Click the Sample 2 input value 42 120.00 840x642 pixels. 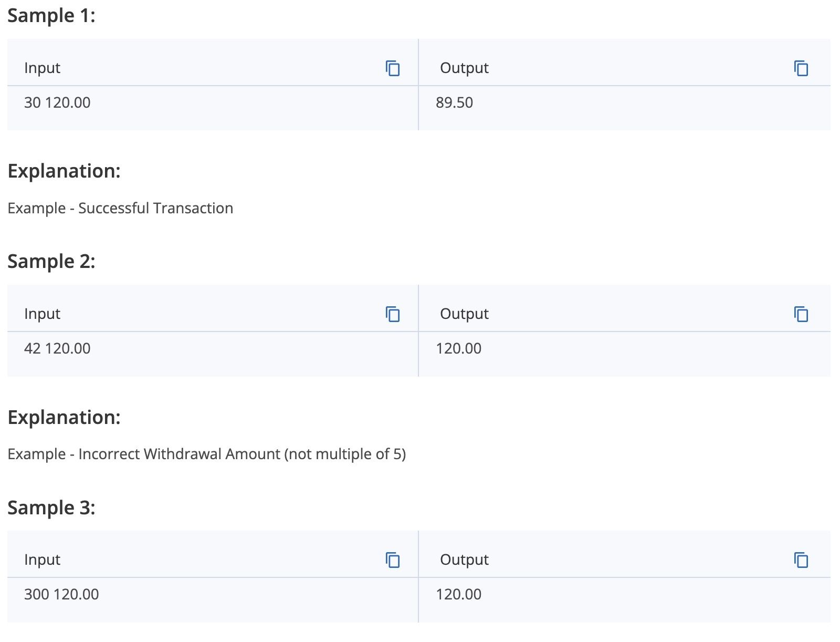(57, 348)
